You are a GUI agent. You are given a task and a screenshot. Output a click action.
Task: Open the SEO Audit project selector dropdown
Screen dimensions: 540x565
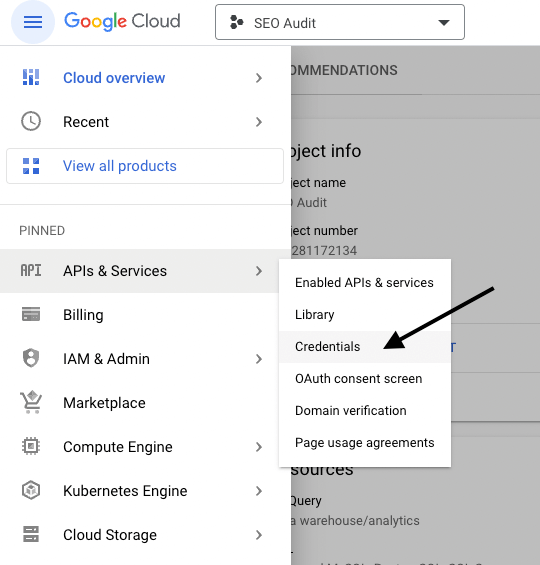click(x=340, y=22)
